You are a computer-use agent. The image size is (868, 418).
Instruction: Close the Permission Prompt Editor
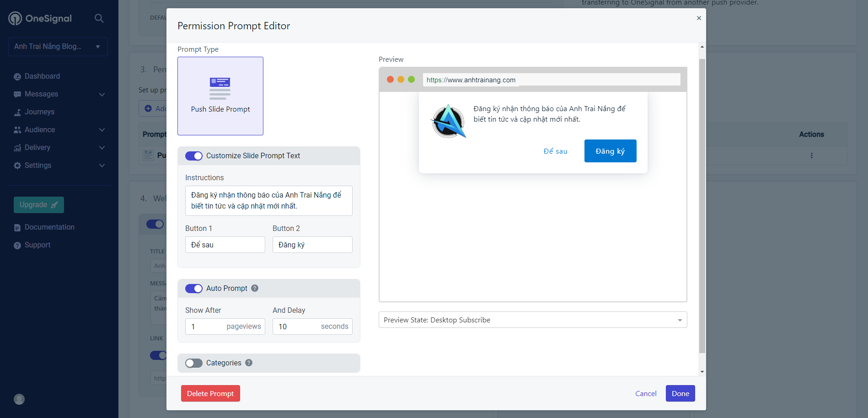coord(699,18)
